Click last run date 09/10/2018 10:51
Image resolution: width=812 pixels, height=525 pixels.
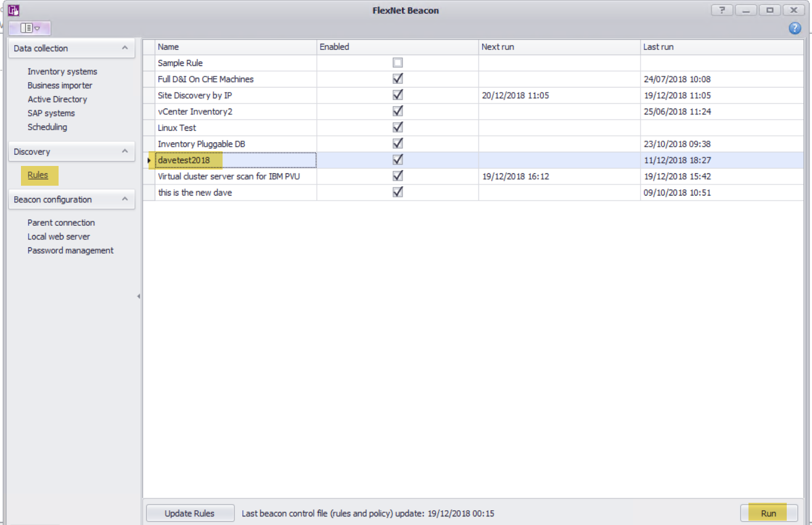click(x=677, y=192)
